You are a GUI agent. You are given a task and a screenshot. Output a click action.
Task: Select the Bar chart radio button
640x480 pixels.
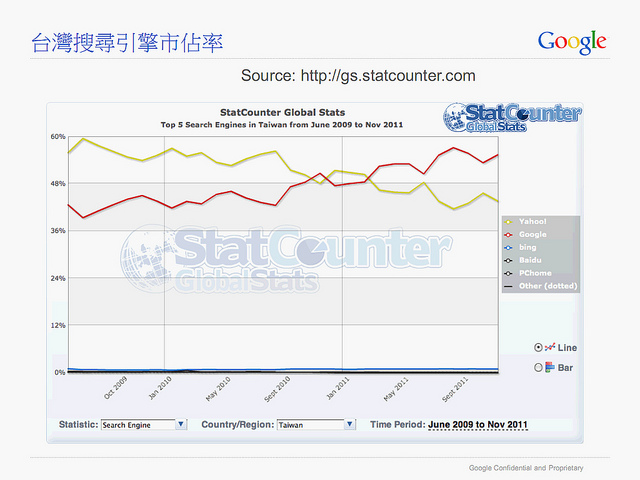click(x=539, y=368)
